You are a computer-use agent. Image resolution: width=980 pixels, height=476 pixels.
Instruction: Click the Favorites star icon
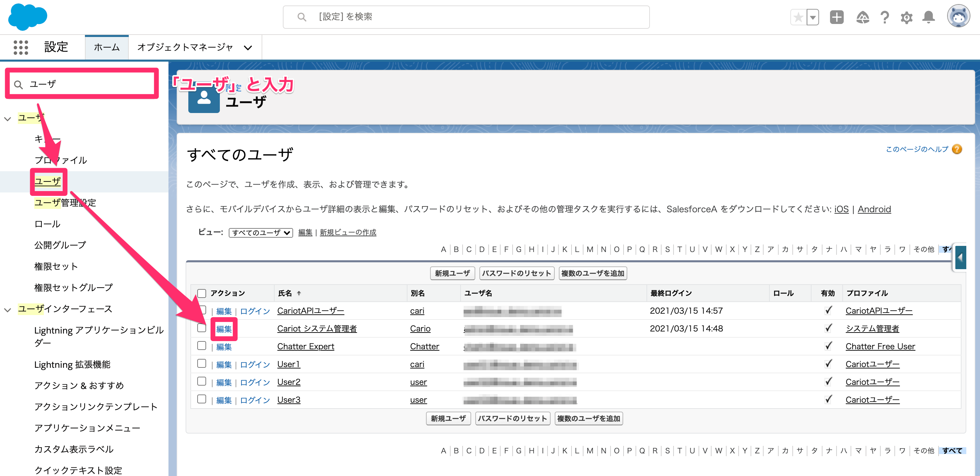coord(799,17)
